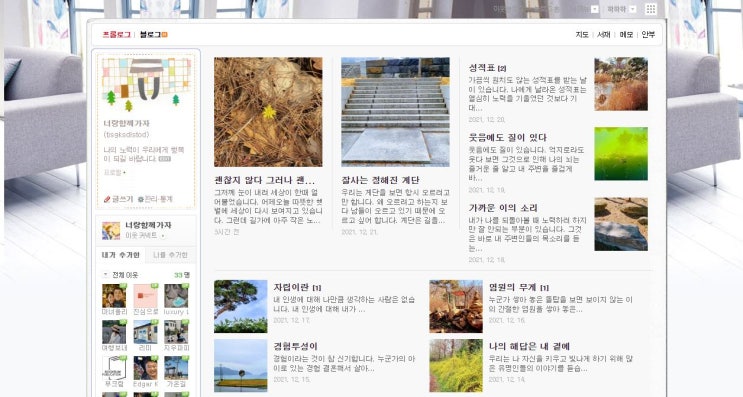
Task: Open post titled 잠시는 정해진 계단
Action: click(381, 180)
